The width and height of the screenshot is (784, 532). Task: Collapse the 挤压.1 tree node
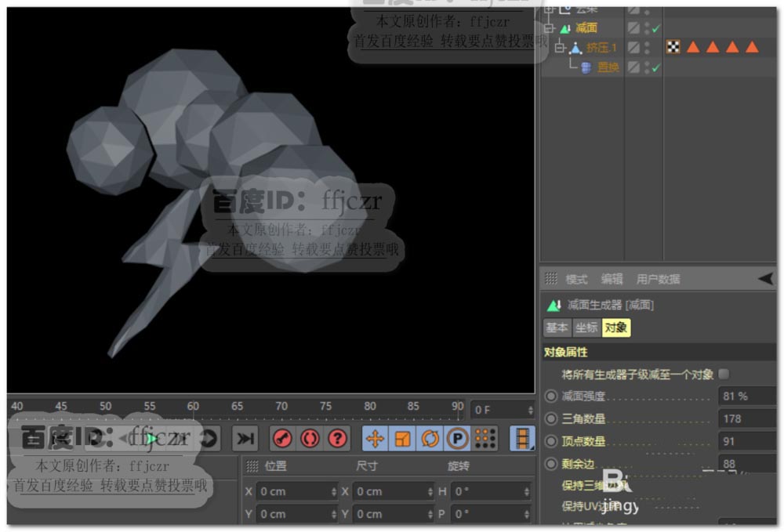[560, 48]
